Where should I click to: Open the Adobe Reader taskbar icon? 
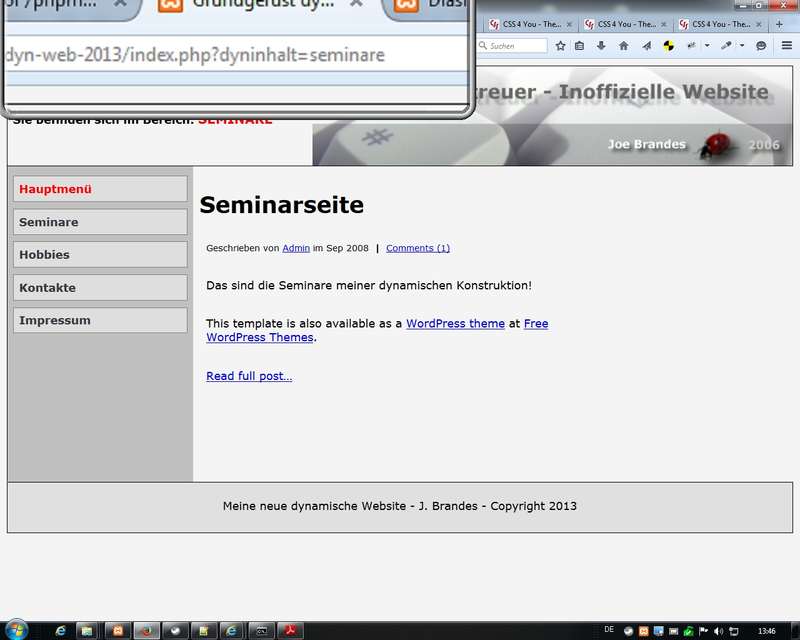pos(290,631)
